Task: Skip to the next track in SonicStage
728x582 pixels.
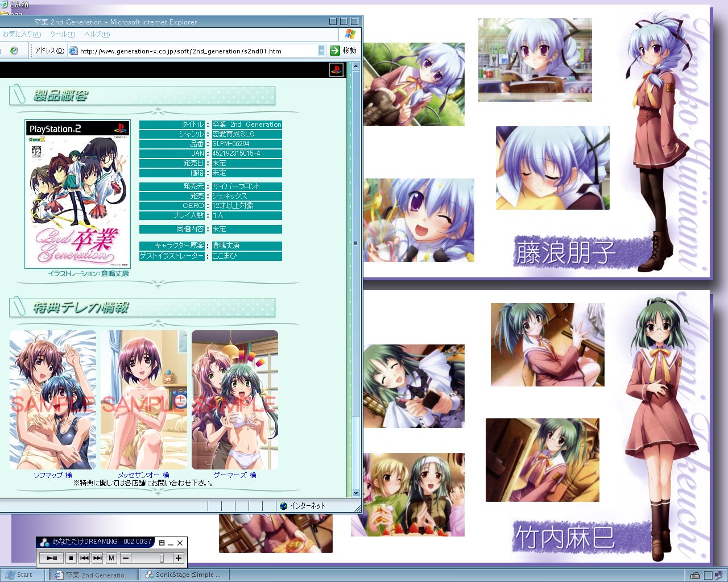Action: click(97, 558)
